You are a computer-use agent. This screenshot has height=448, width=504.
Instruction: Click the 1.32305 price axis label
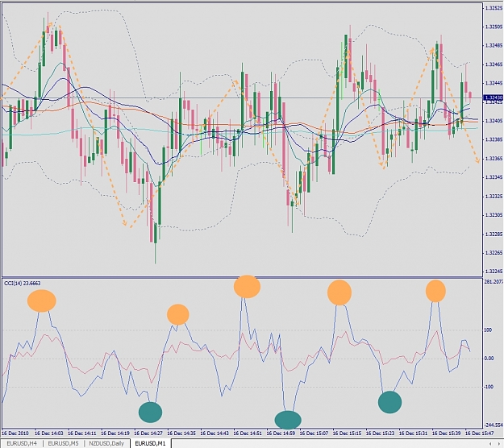pyautogui.click(x=494, y=215)
